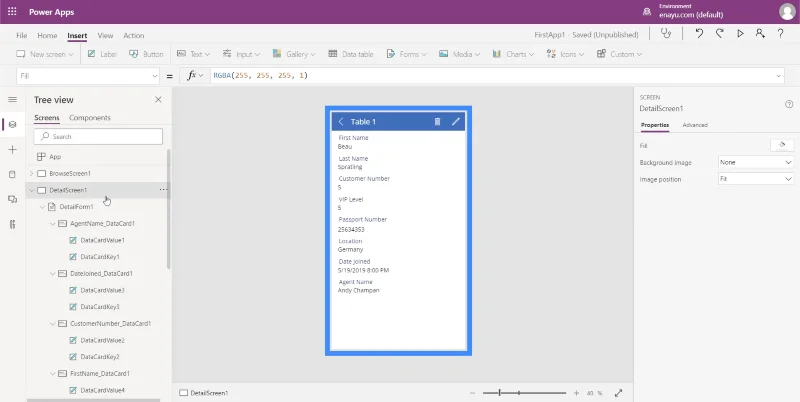Screen dimensions: 800x402
Task: Open the Home menu tab
Action: coord(47,36)
